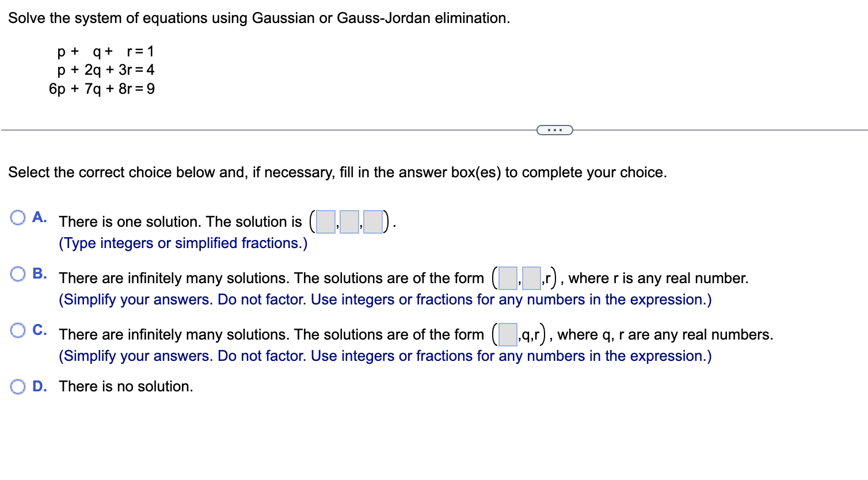Click the blue instruction text under choice A
868x480 pixels.
tap(183, 243)
